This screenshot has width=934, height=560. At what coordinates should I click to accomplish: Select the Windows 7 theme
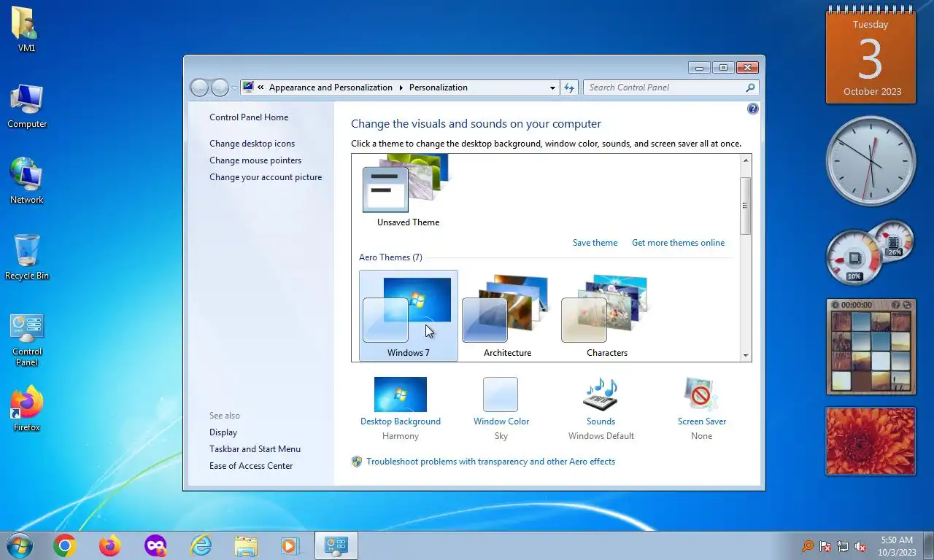(409, 316)
